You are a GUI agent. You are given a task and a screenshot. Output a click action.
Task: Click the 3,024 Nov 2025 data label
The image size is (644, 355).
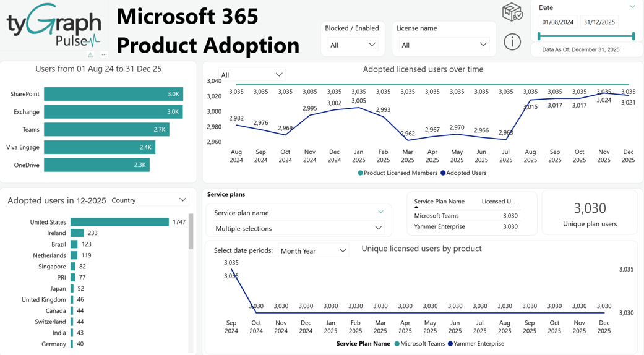[x=604, y=100]
